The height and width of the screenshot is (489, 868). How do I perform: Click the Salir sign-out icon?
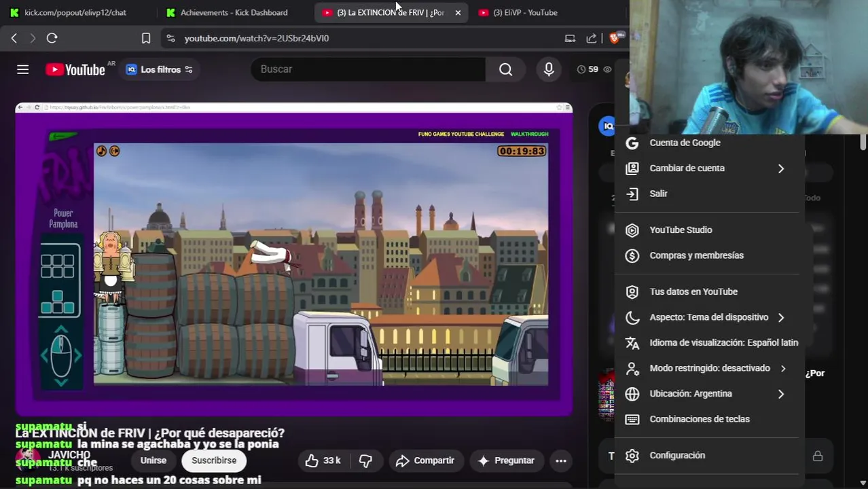point(632,194)
